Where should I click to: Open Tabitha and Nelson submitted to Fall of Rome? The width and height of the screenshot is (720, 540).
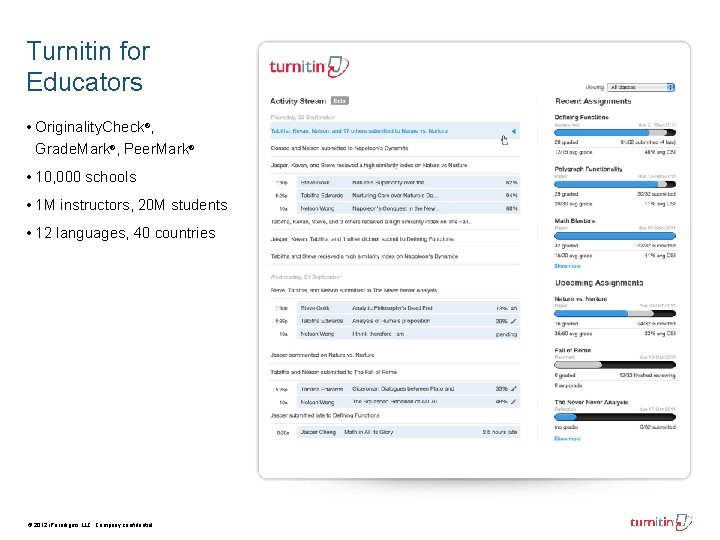coord(334,372)
